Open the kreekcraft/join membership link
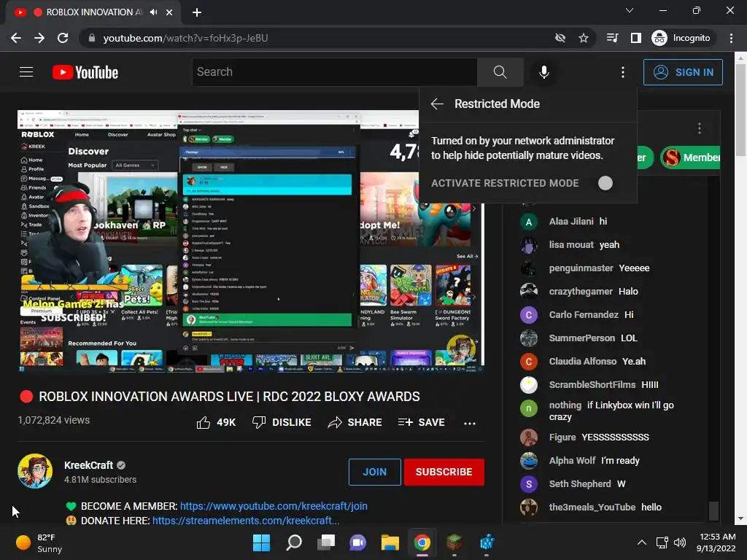This screenshot has height=560, width=747. 274,506
